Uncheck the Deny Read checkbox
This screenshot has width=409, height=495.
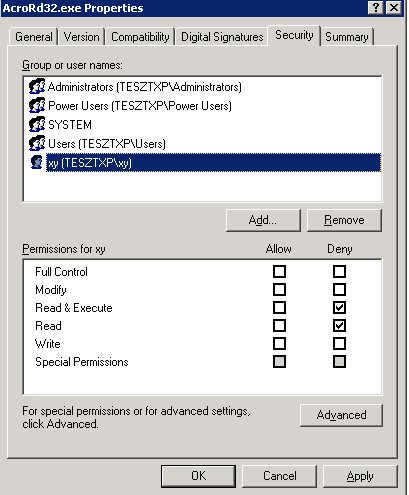(x=339, y=325)
